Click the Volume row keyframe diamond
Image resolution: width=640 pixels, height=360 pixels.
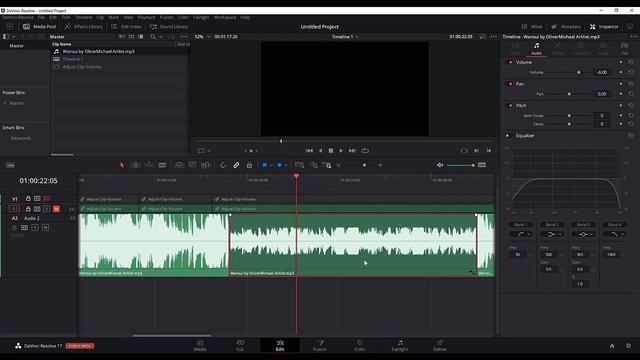click(621, 72)
